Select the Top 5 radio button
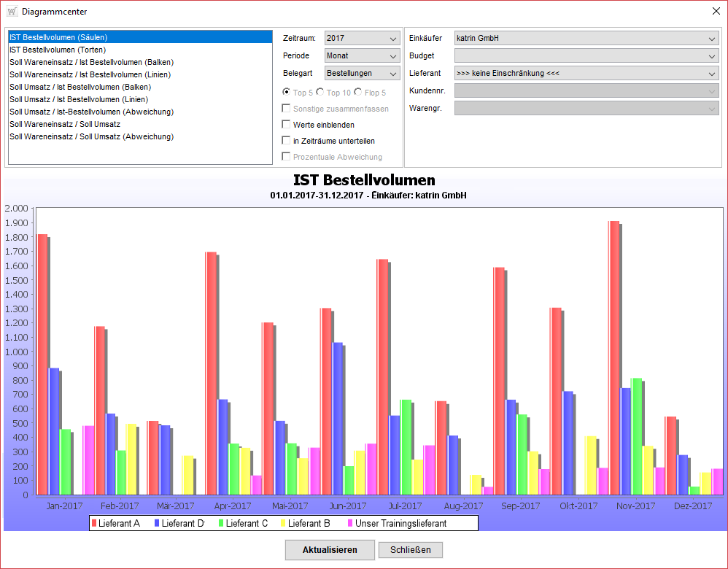Viewport: 728px width, 569px height. pyautogui.click(x=287, y=93)
